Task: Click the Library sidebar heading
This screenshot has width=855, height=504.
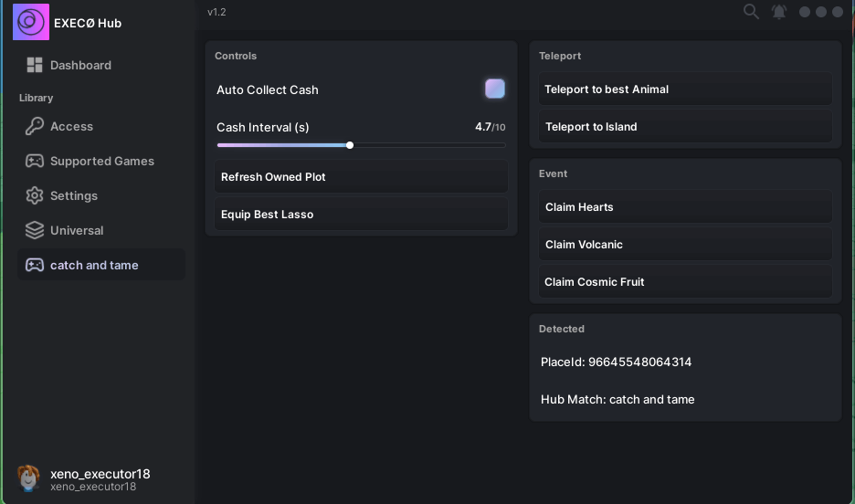Action: [36, 98]
